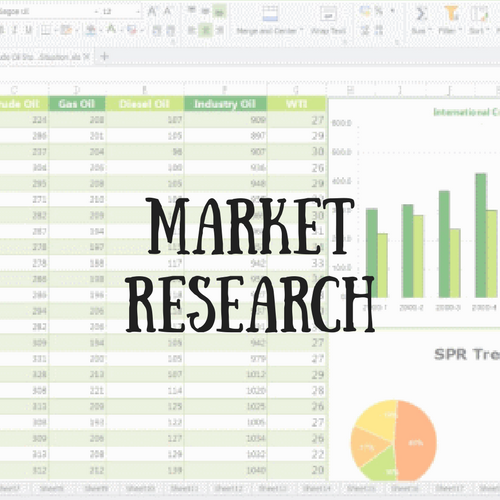
Task: Switch to the Sheet8 tab
Action: point(51,489)
